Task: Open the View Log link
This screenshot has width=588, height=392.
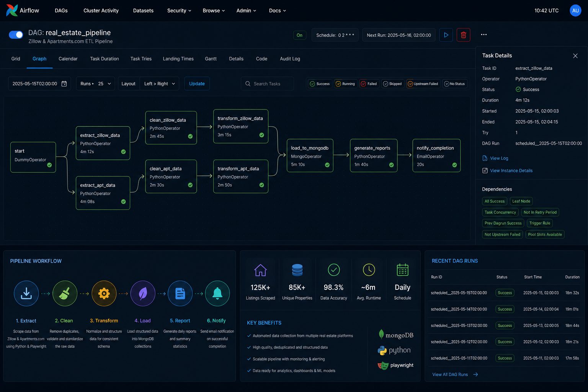Action: [x=499, y=158]
